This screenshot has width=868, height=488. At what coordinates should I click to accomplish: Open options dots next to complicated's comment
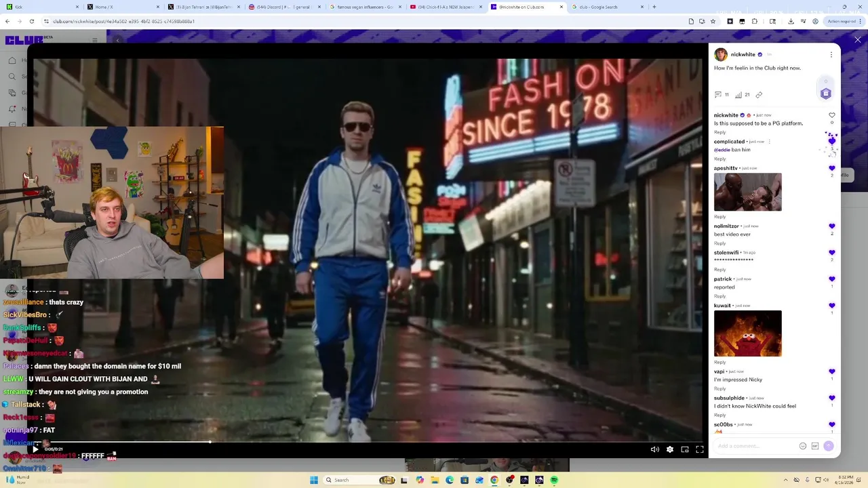point(769,142)
